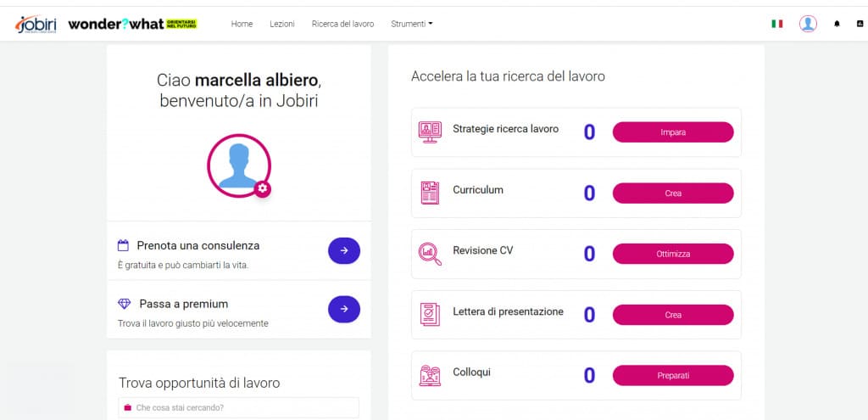
Task: Click Crea button for Lettera di presentazione
Action: pos(673,315)
